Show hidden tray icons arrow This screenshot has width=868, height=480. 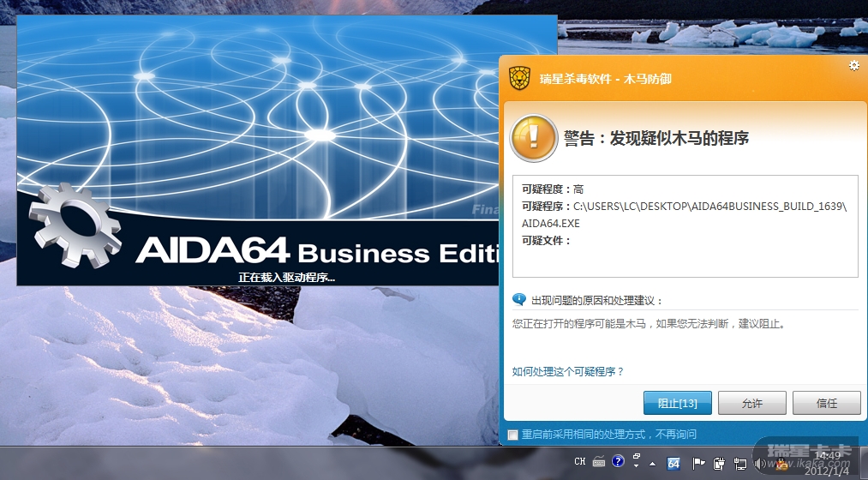pyautogui.click(x=653, y=464)
